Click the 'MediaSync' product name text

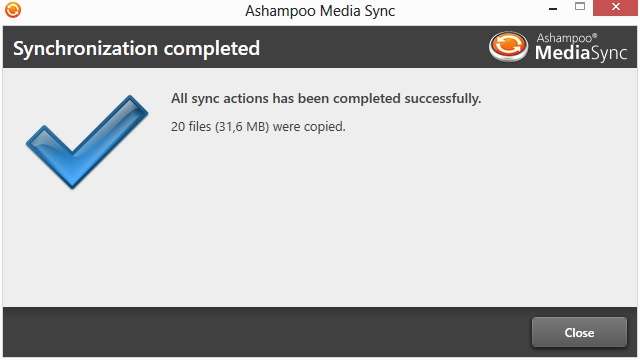coord(581,53)
